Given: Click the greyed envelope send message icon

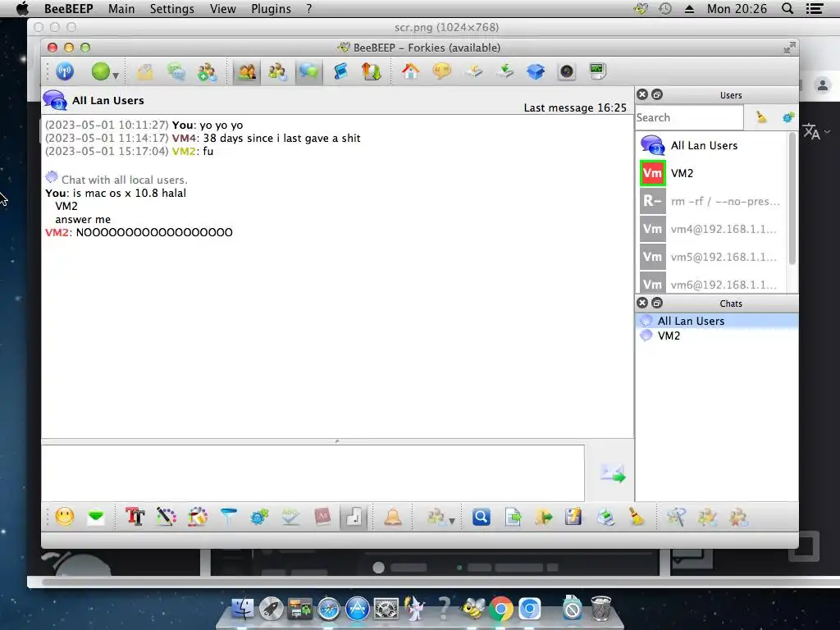Looking at the screenshot, I should pyautogui.click(x=145, y=72).
